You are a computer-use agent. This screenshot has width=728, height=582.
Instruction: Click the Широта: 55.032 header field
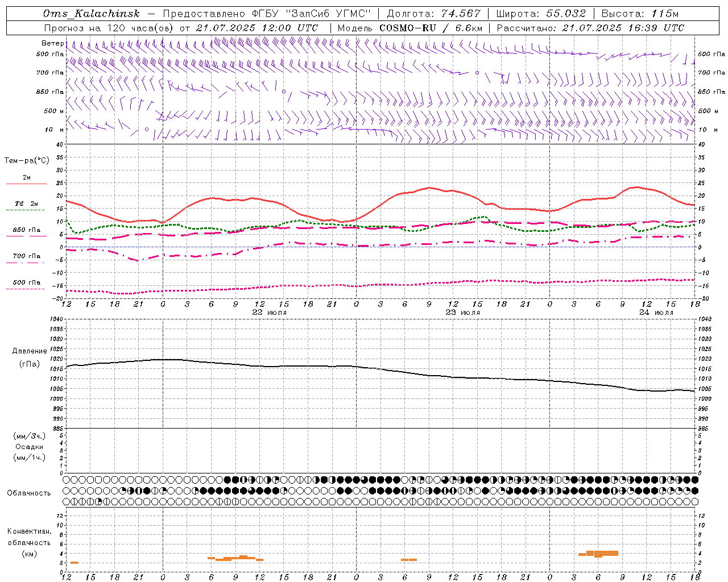pyautogui.click(x=541, y=14)
